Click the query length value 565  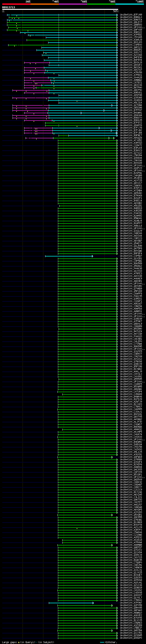coord(115,11)
